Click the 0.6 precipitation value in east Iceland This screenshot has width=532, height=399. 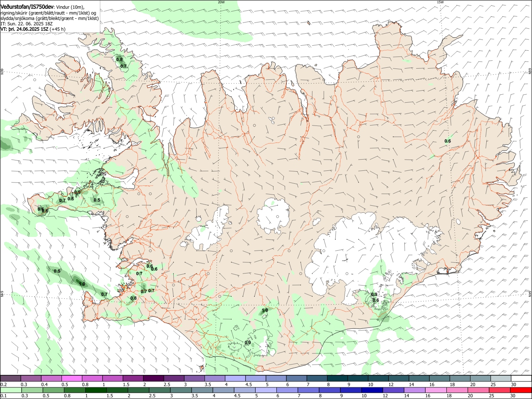pos(448,141)
